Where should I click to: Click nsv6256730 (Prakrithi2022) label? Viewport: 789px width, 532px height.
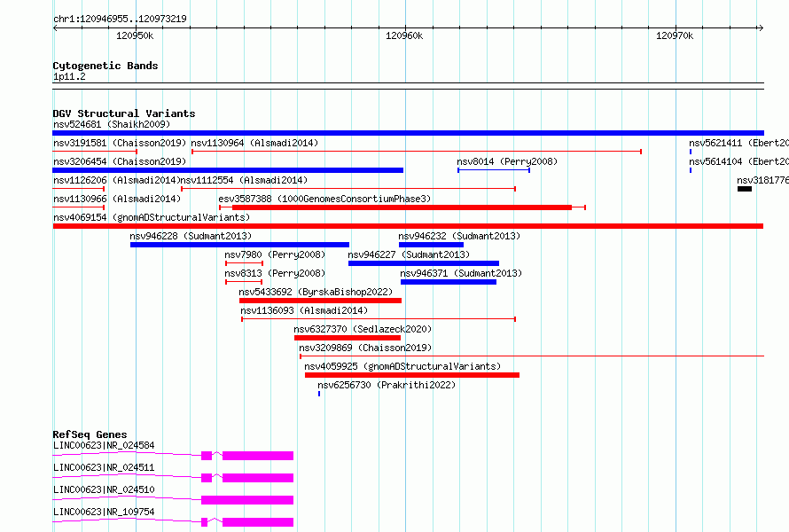tap(387, 385)
